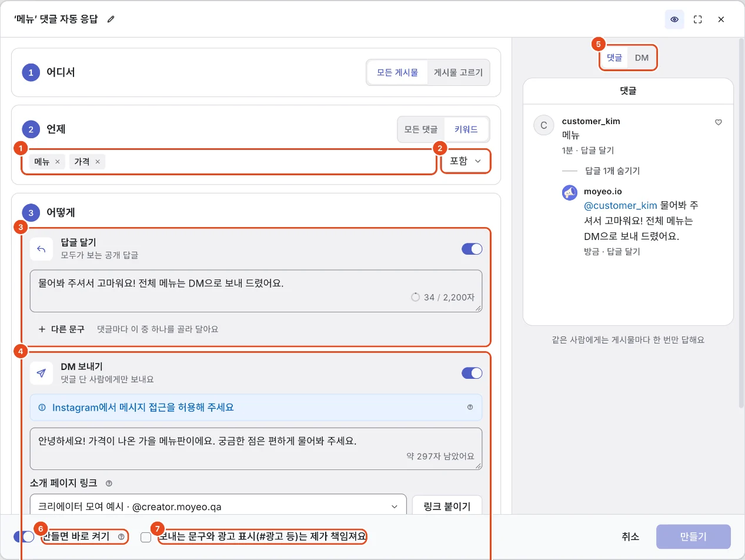Switch to 키워드 mode
745x560 pixels.
pyautogui.click(x=466, y=129)
